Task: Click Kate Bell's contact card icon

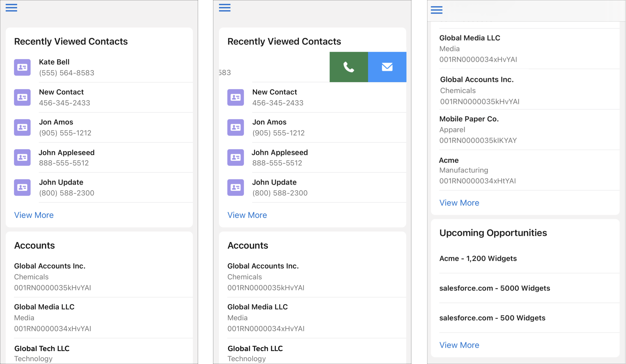Action: (x=22, y=67)
